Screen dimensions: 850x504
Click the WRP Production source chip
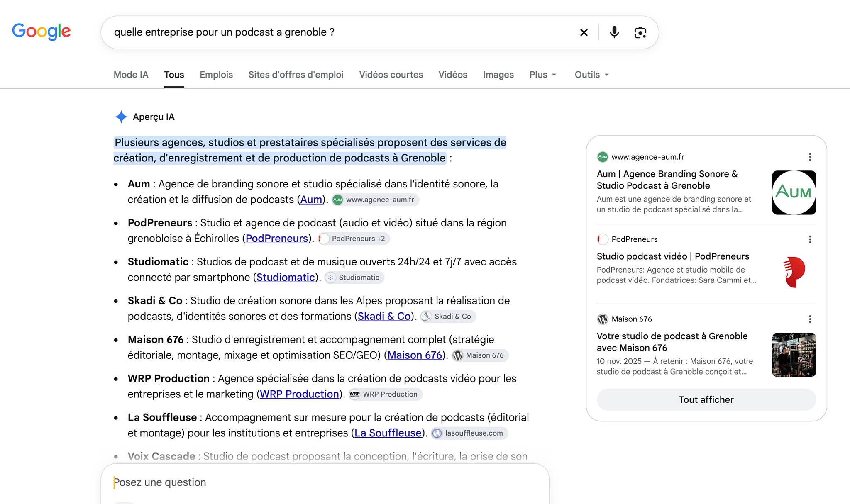385,394
